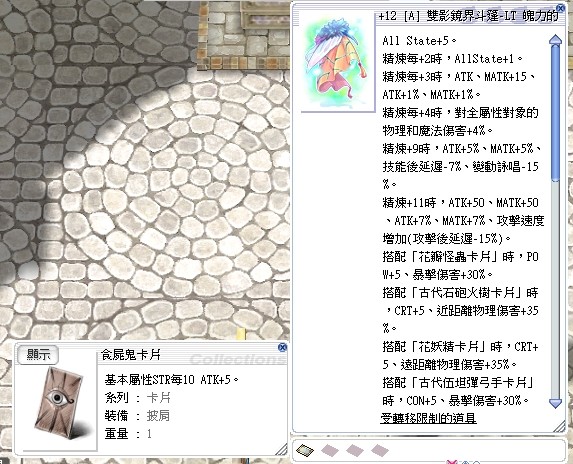The width and height of the screenshot is (573, 464).
Task: Click the 顯示 button on card window
Action: [x=38, y=355]
